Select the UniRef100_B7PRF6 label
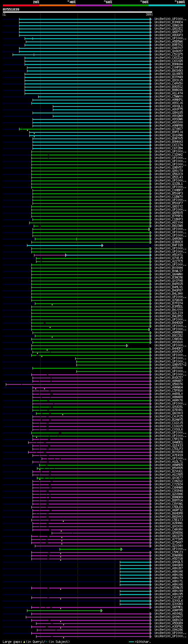Image resolution: width=188 pixels, height=644 pixels. 169,216
